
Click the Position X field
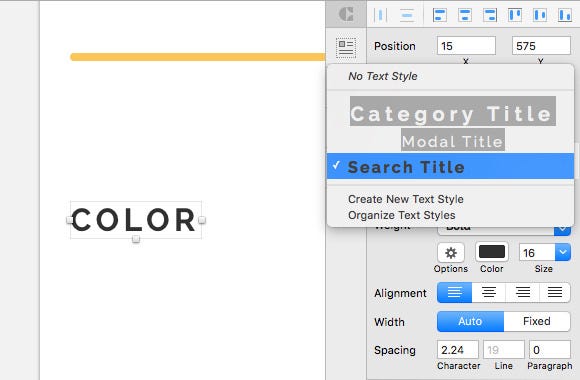click(x=466, y=46)
